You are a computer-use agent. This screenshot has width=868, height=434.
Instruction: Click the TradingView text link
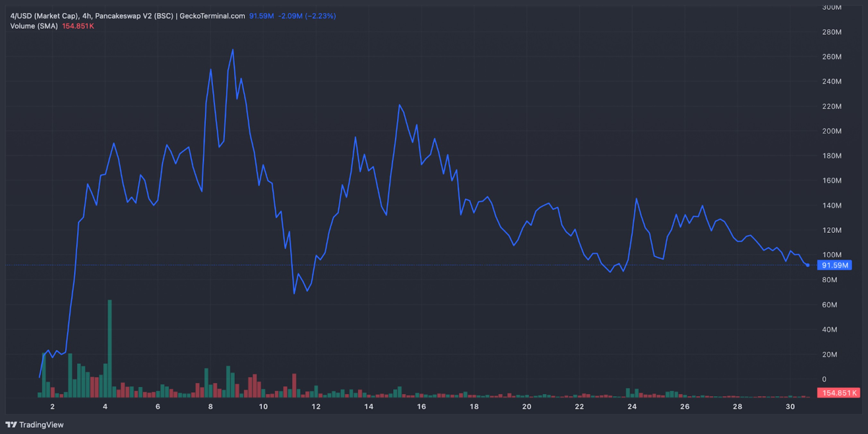41,425
